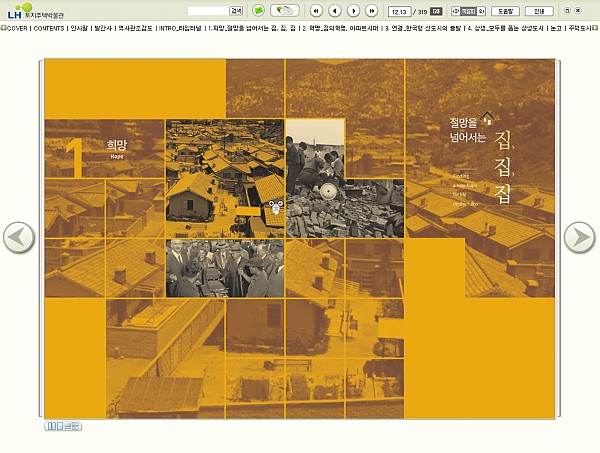
Task: Click the center 확대 zoom label
Action: tap(468, 11)
